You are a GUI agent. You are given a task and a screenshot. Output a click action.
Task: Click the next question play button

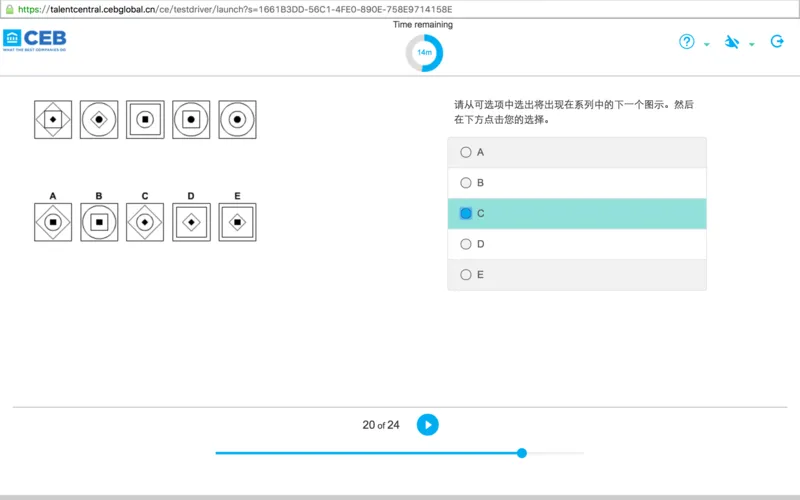point(428,424)
